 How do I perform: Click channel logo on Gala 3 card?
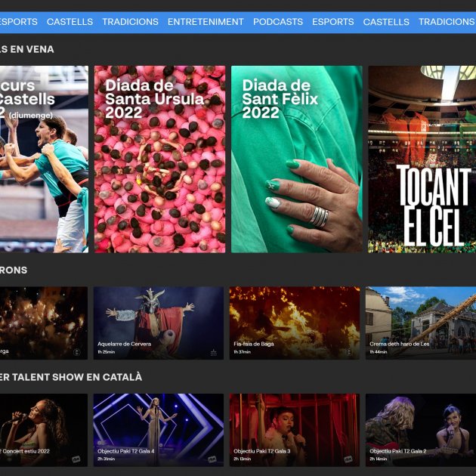tap(348, 459)
